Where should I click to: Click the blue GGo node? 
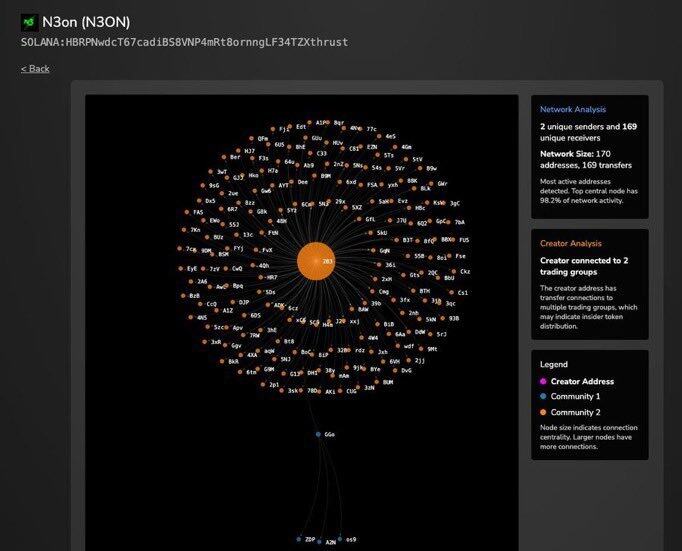[318, 435]
